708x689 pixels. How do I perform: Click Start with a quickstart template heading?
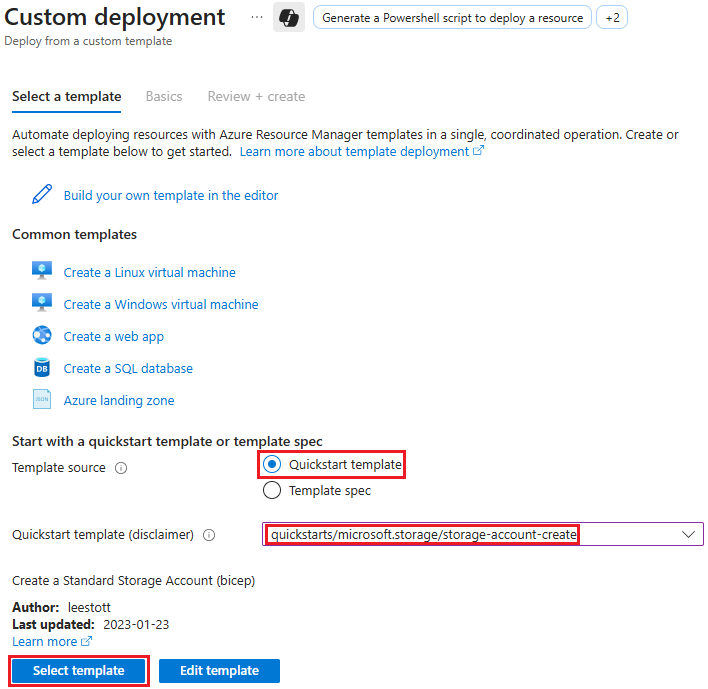pos(167,441)
